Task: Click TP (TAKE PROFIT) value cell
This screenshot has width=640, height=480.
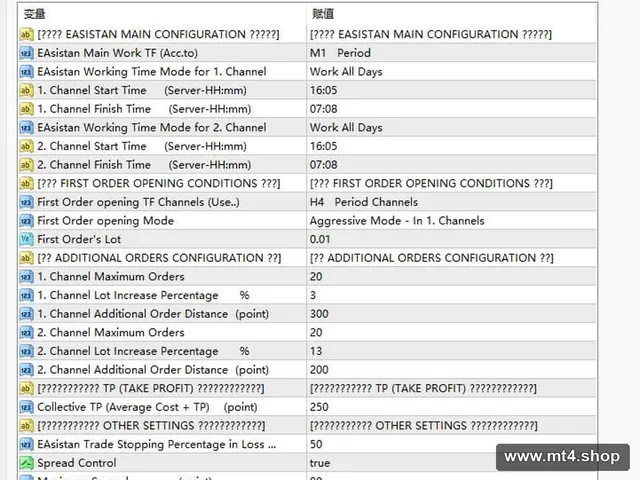Action: click(x=451, y=389)
